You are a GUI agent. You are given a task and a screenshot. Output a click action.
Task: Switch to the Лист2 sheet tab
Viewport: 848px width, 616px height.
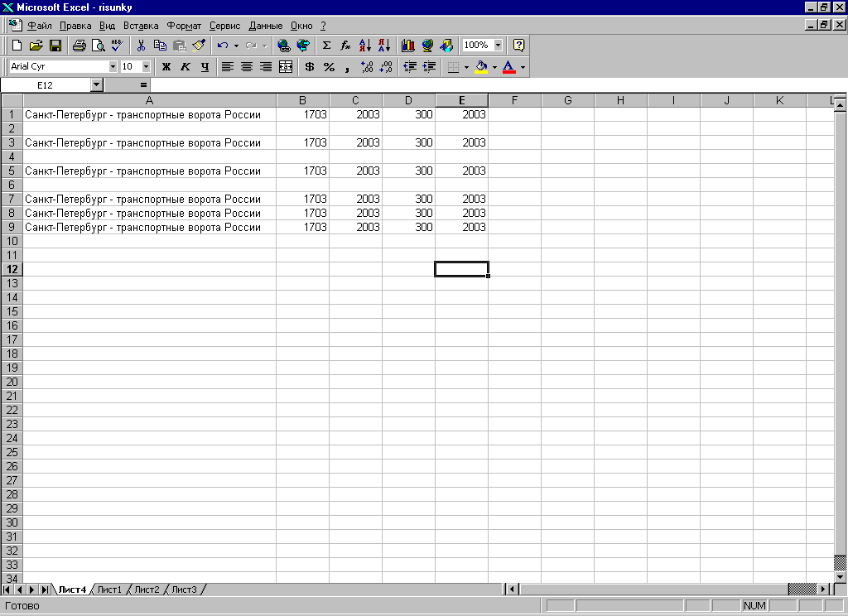point(147,590)
